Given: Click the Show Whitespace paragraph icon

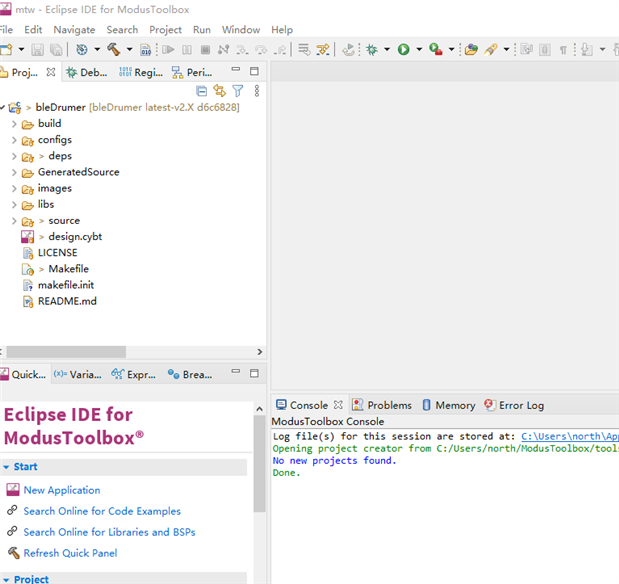Looking at the screenshot, I should (x=563, y=50).
